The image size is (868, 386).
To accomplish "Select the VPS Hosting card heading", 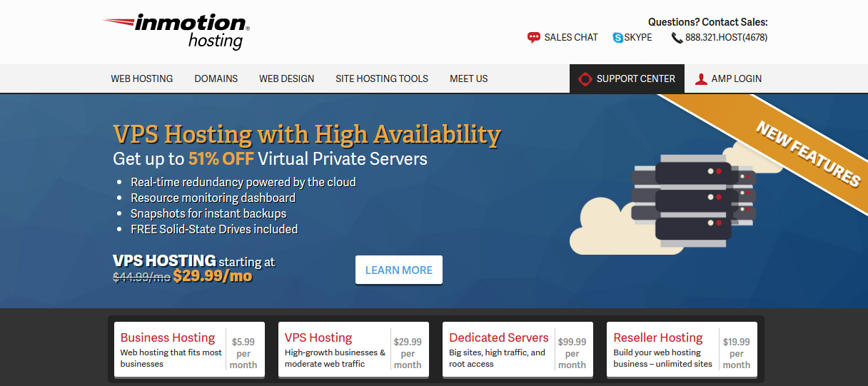I will tap(318, 337).
